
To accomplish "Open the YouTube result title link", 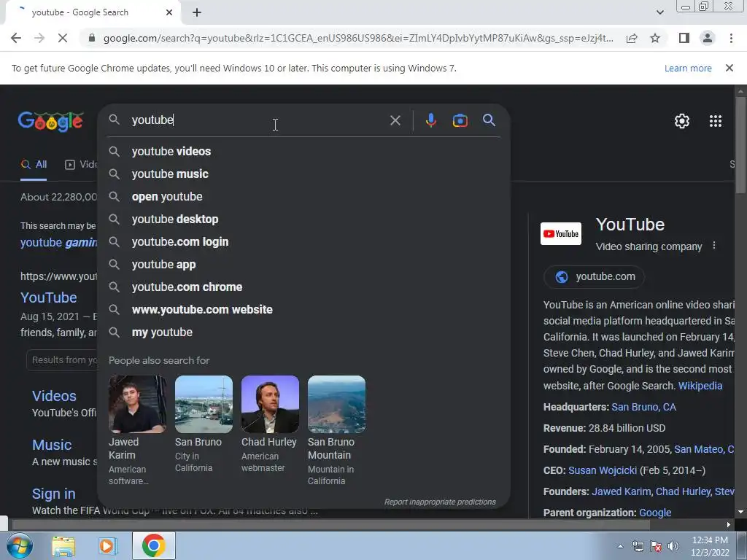I will coord(49,297).
